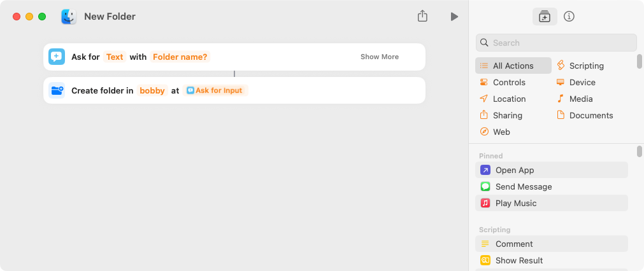The image size is (644, 271).
Task: Click the Create folder action icon
Action: click(x=57, y=90)
